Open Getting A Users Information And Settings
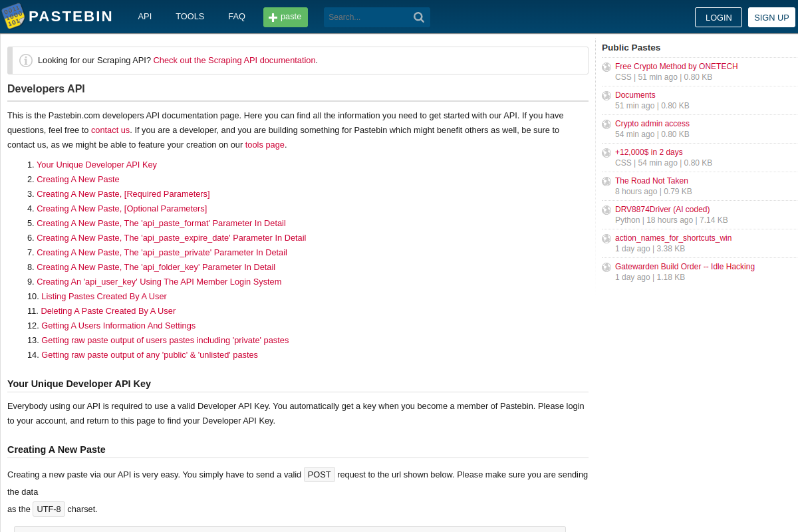The image size is (798, 532). coord(118,326)
